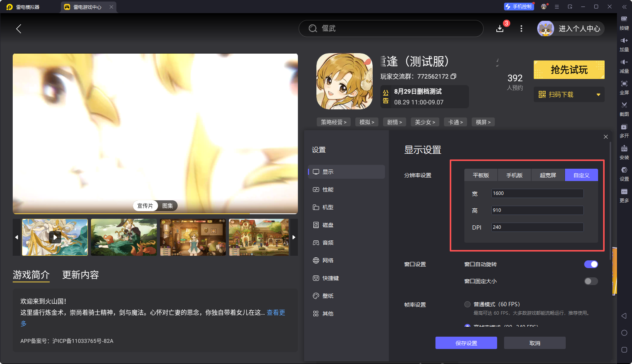Open the multi-instance (多开) tool
The image size is (632, 364).
coord(624,127)
